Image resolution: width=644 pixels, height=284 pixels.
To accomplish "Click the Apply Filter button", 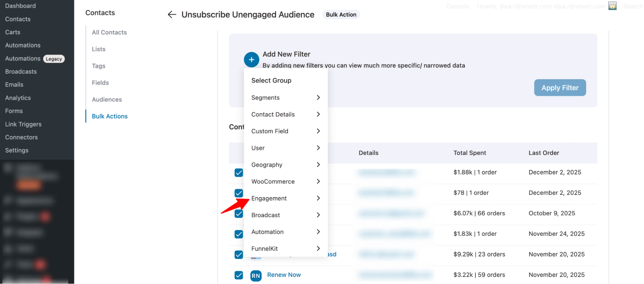I will point(560,88).
